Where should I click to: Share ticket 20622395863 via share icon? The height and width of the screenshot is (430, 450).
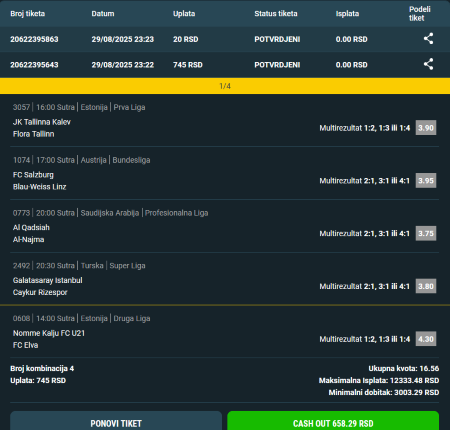coord(428,39)
